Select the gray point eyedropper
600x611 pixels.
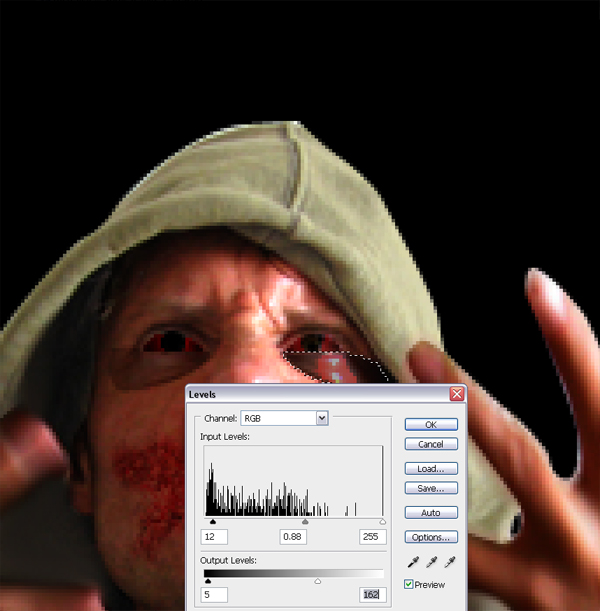[431, 562]
